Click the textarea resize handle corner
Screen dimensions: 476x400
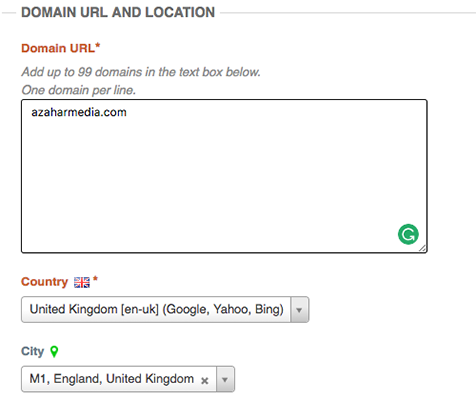tap(423, 248)
